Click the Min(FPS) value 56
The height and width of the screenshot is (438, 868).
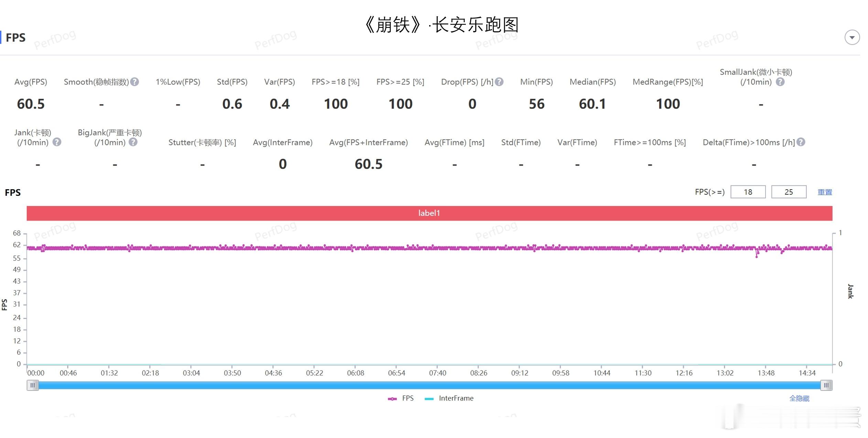tap(536, 104)
